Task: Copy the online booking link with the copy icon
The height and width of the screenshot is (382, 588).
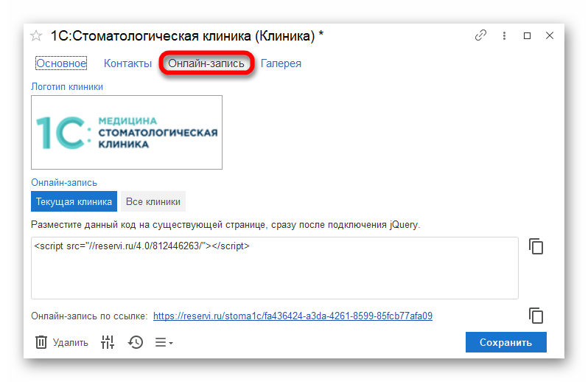Action: 536,316
